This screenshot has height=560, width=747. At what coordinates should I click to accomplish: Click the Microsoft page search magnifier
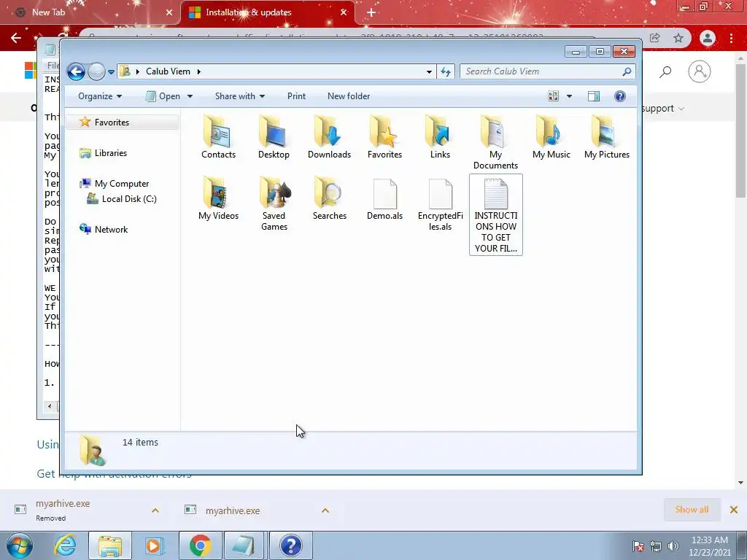[x=665, y=72]
